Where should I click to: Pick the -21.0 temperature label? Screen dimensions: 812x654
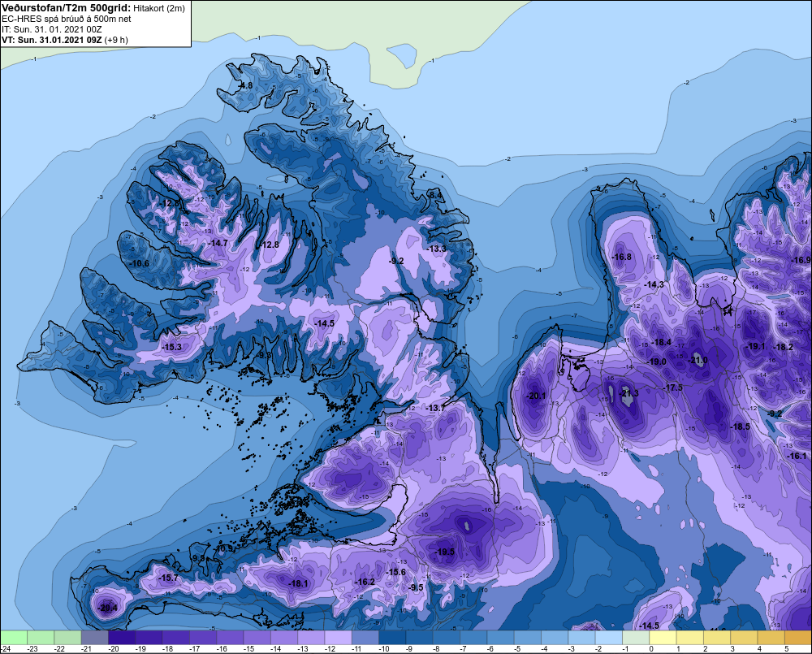pyautogui.click(x=698, y=360)
